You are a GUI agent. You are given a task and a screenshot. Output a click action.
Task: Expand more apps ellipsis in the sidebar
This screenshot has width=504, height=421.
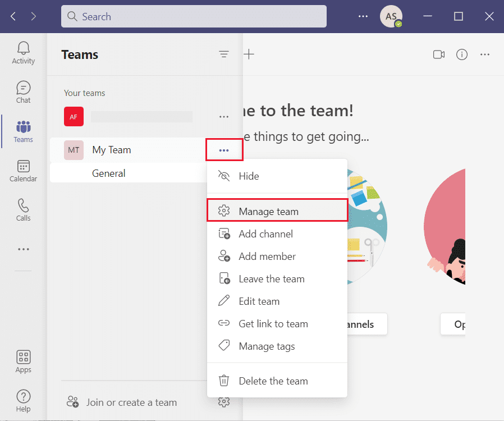coord(24,249)
